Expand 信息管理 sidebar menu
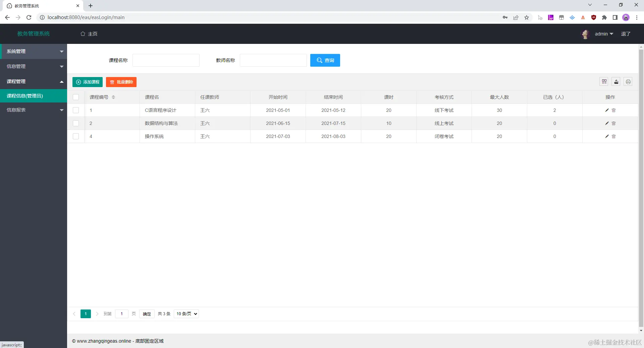 point(34,66)
